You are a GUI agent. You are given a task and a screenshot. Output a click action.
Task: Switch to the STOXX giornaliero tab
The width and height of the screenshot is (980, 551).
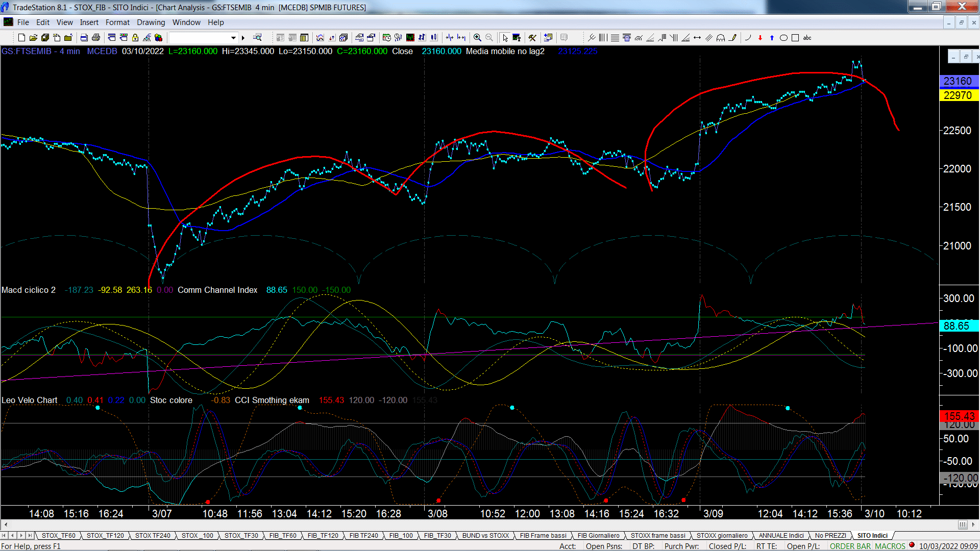tap(722, 535)
